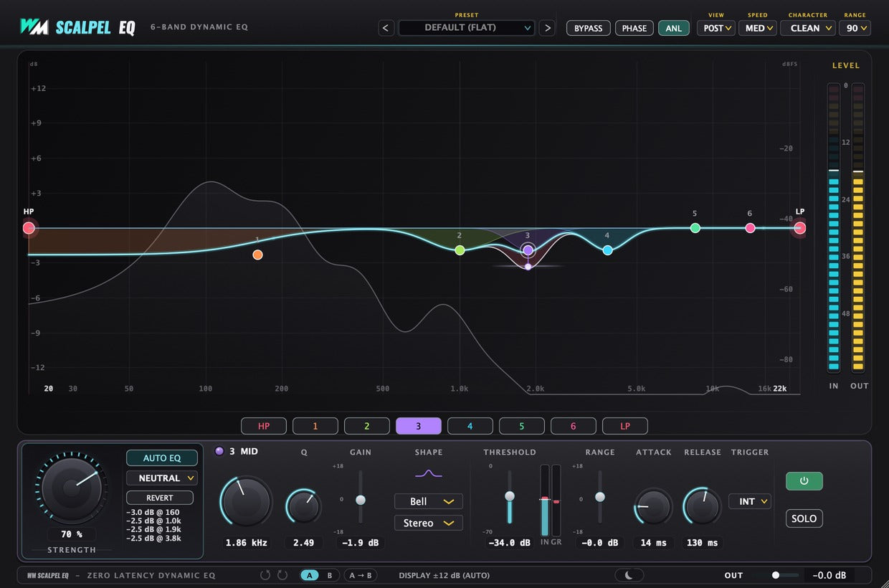Click the gain value field -1.9 dB
Image resolution: width=889 pixels, height=588 pixels.
coord(361,543)
